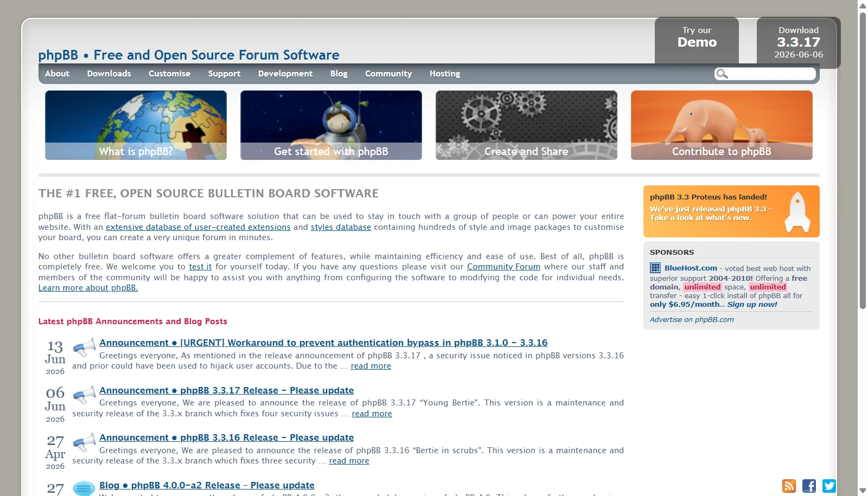Open the 'What is phpBB?' banner
This screenshot has height=496, width=868.
click(136, 125)
